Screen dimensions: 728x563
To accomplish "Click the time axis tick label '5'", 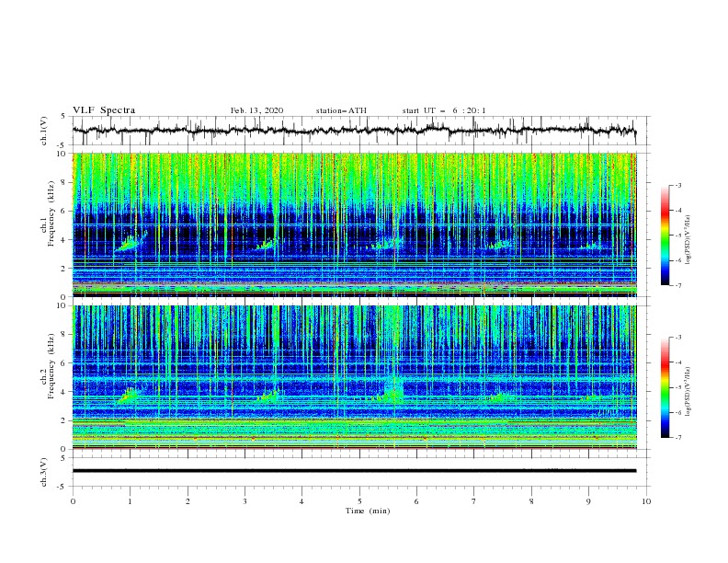I will [x=359, y=501].
